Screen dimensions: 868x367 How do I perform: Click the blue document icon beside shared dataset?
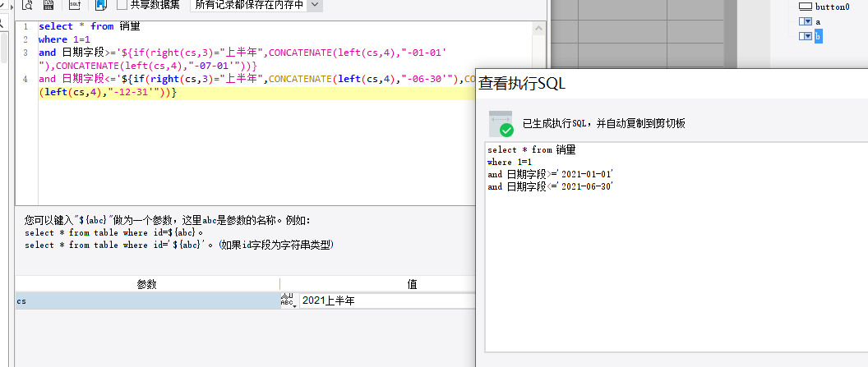pyautogui.click(x=101, y=5)
